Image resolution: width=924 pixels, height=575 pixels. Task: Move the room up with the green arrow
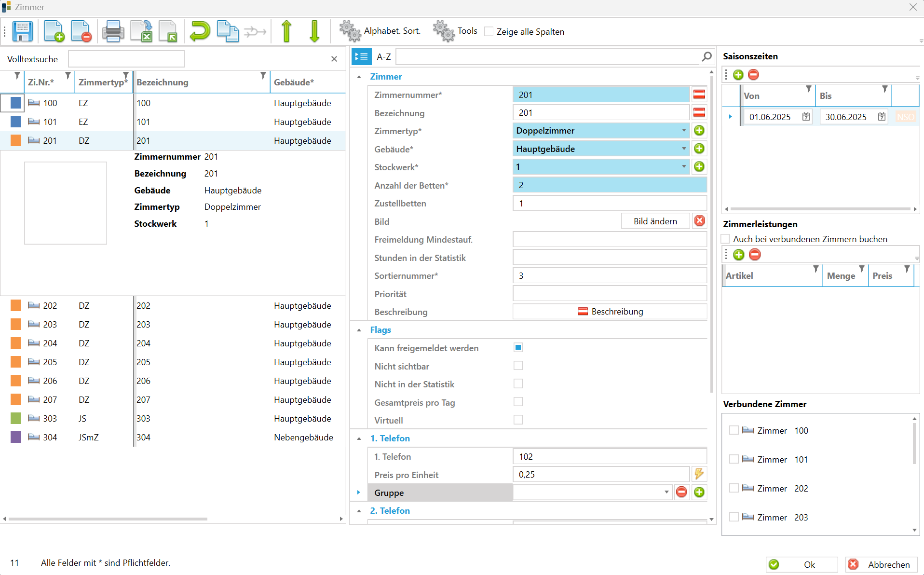(x=286, y=31)
